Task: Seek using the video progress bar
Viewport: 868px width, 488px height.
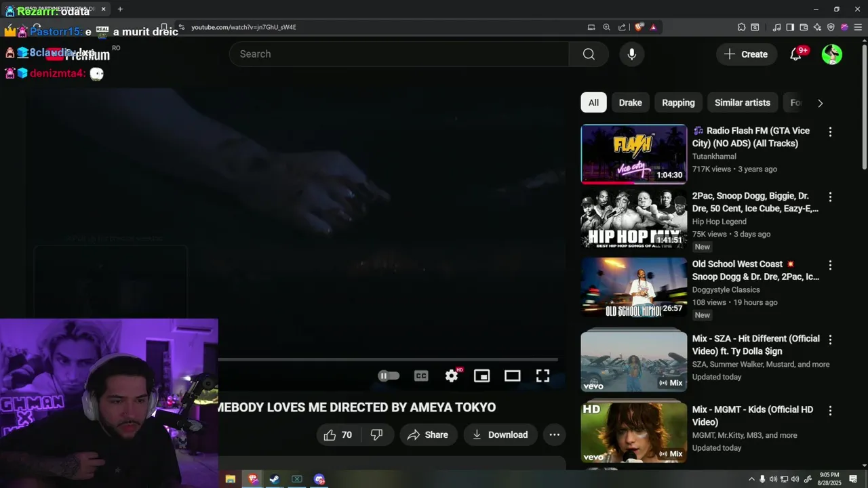Action: (388, 359)
